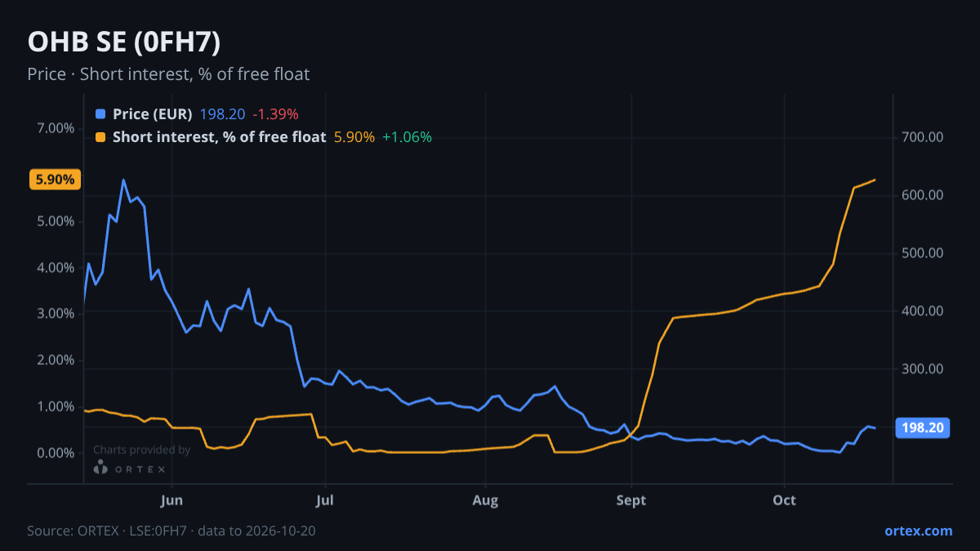The image size is (980, 551).
Task: Click the chart subtitle Price · Short interest
Action: pyautogui.click(x=168, y=74)
